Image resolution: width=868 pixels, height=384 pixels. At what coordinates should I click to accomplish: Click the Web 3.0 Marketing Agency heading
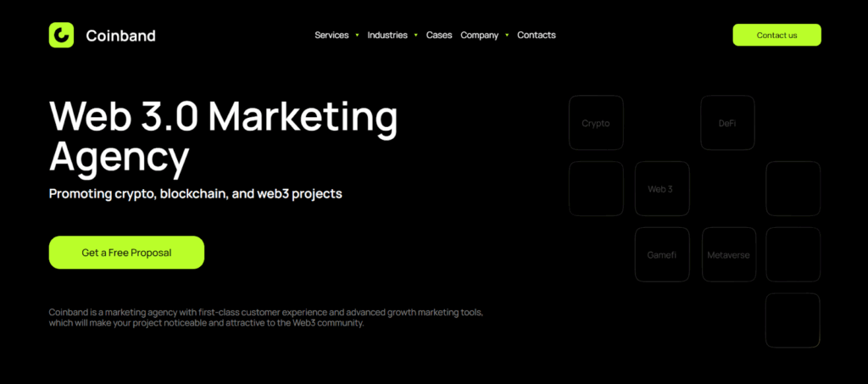(x=223, y=136)
